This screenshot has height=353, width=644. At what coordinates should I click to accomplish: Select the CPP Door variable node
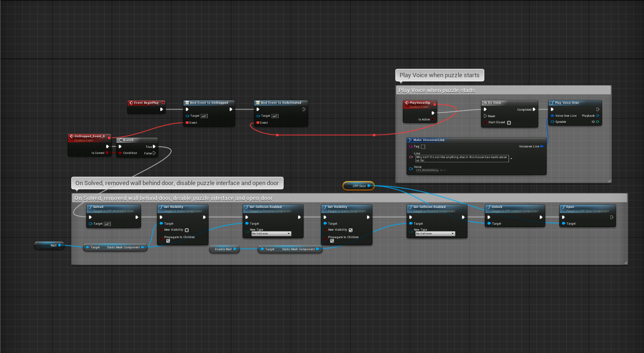[359, 186]
